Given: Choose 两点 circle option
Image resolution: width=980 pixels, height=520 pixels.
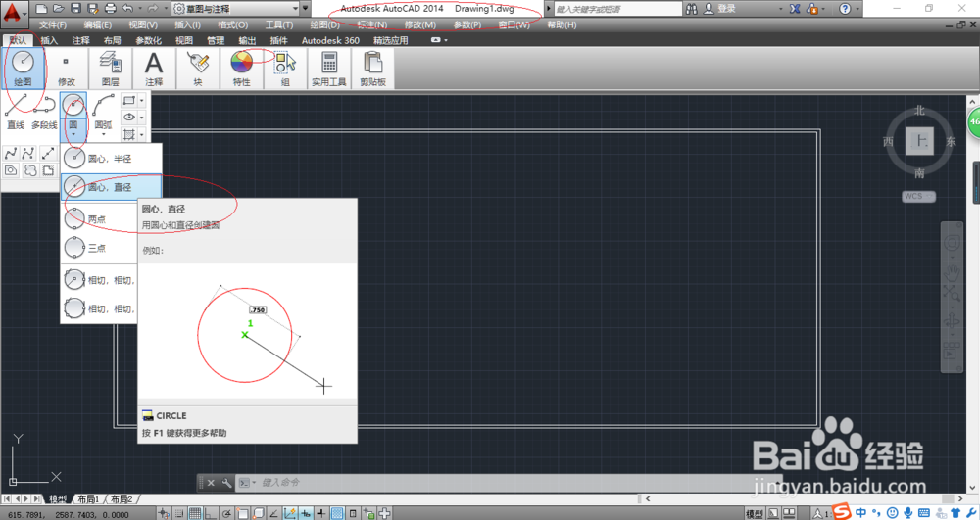Looking at the screenshot, I should pyautogui.click(x=100, y=219).
